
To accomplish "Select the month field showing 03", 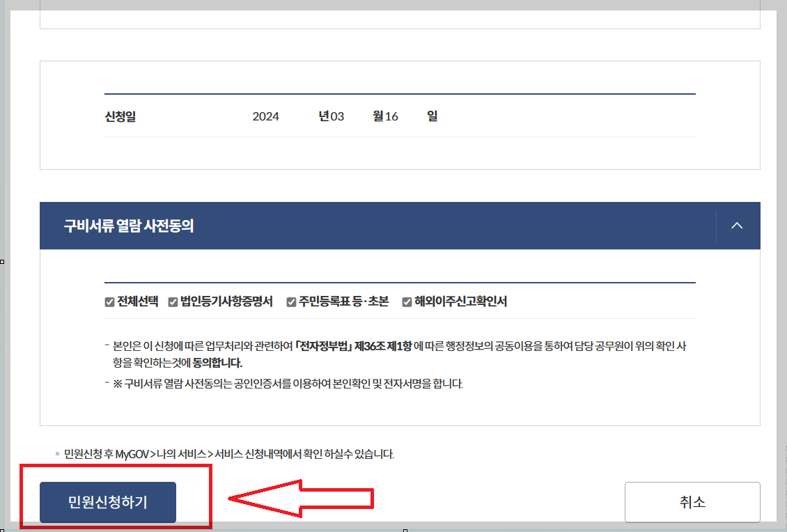I will pyautogui.click(x=338, y=116).
